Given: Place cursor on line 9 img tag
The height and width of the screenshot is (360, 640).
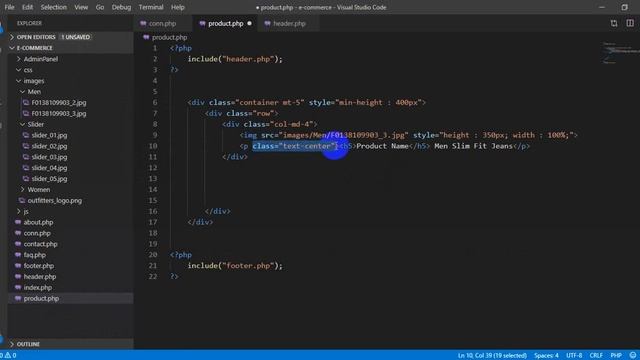Looking at the screenshot, I should click(x=409, y=135).
